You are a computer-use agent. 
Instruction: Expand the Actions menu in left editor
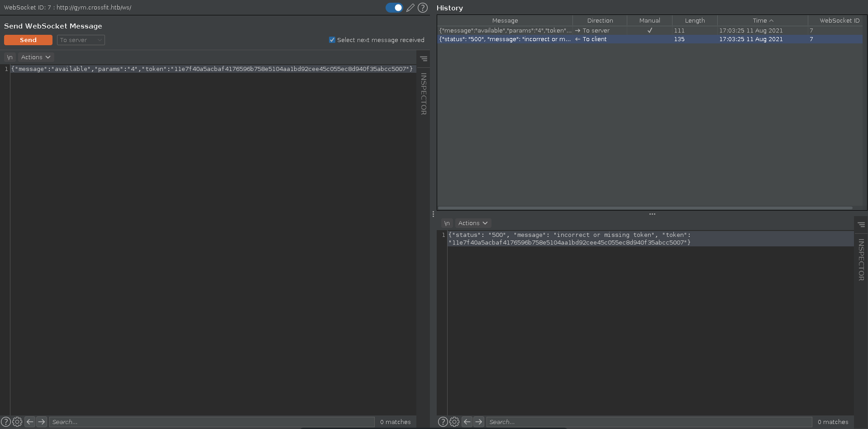(x=36, y=57)
